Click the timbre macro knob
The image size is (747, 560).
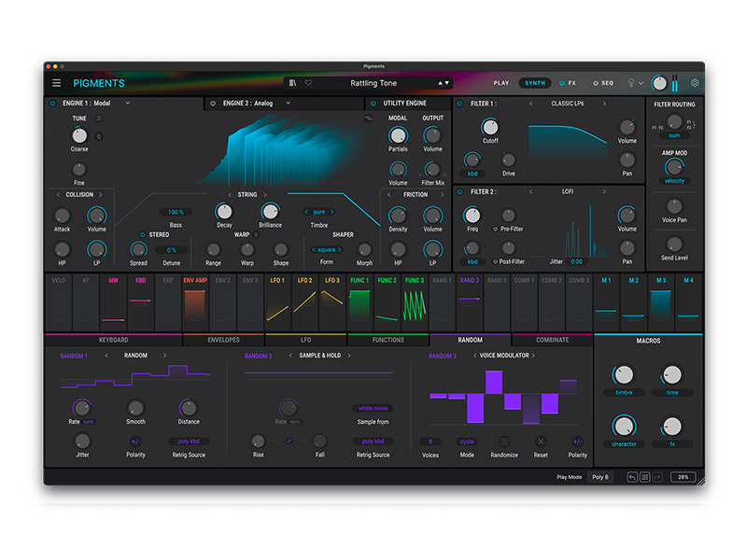point(624,375)
